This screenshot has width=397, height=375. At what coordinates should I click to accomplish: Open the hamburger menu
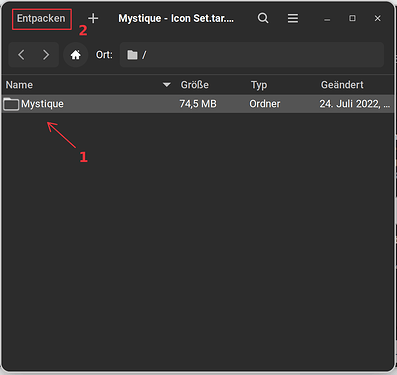pyautogui.click(x=293, y=18)
